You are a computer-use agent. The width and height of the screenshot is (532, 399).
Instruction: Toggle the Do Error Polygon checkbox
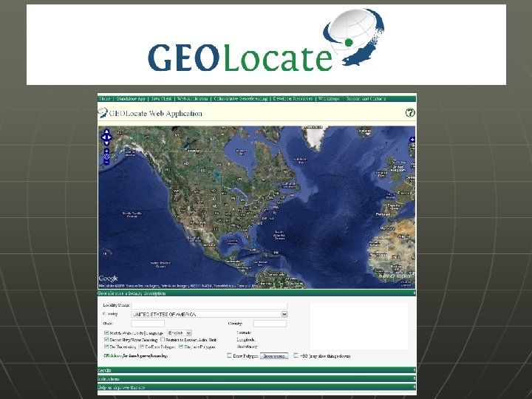[x=142, y=347]
